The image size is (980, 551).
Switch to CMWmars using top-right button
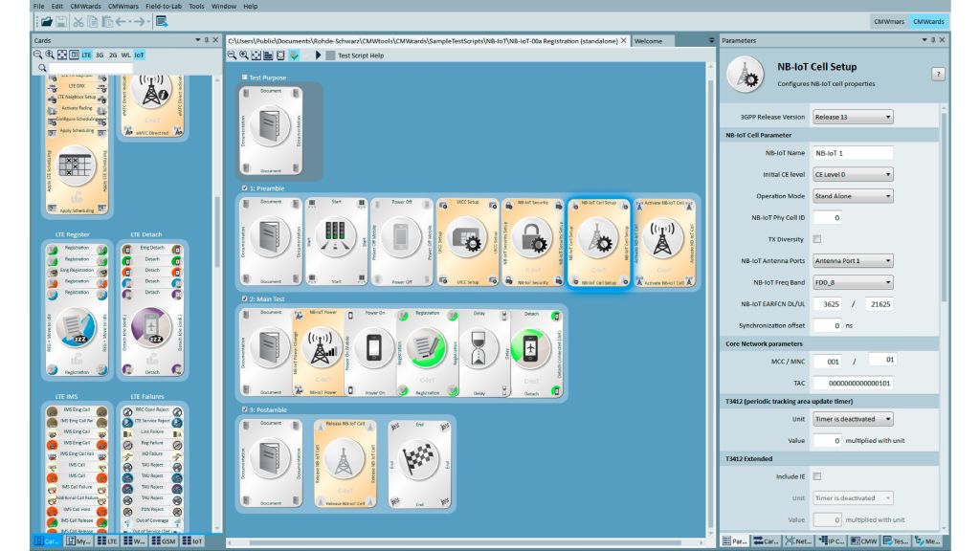(889, 21)
